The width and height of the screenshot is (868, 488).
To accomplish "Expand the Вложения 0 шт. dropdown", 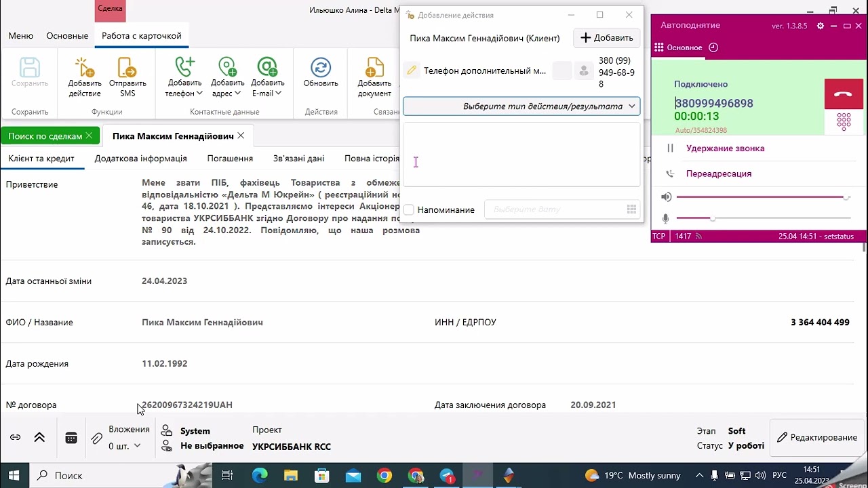I will coord(137,445).
